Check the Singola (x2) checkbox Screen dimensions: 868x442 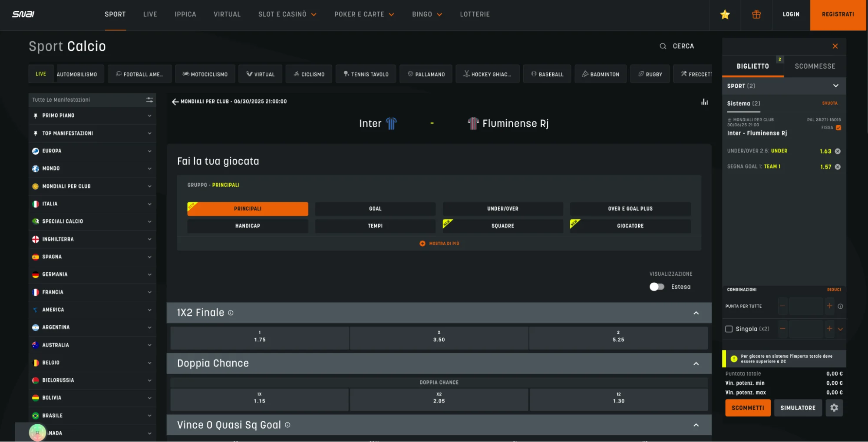pyautogui.click(x=729, y=329)
